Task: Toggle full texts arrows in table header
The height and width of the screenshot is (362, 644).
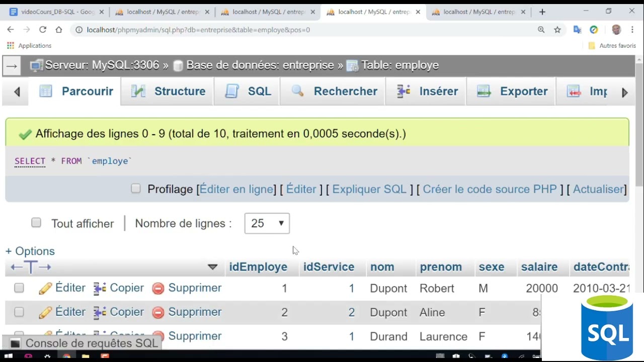Action: click(31, 267)
